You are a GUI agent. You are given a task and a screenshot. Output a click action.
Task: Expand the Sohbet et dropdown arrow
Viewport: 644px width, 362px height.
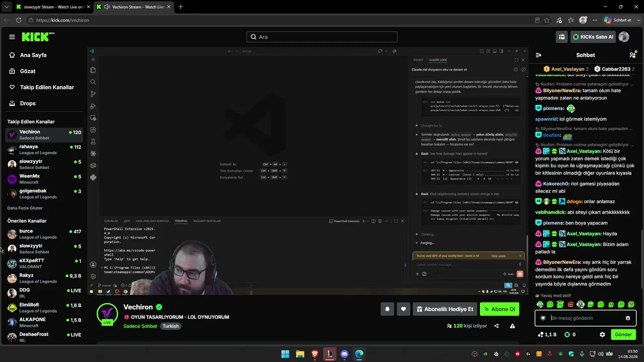638,20
